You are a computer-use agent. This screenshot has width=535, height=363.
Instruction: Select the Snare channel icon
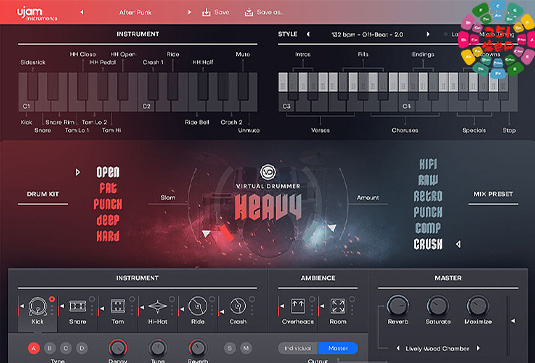[x=78, y=306]
